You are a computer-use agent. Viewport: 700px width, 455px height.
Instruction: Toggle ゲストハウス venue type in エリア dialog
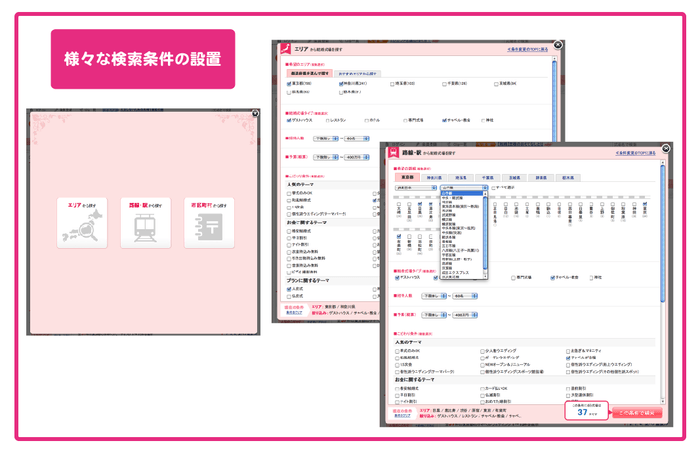tap(289, 120)
